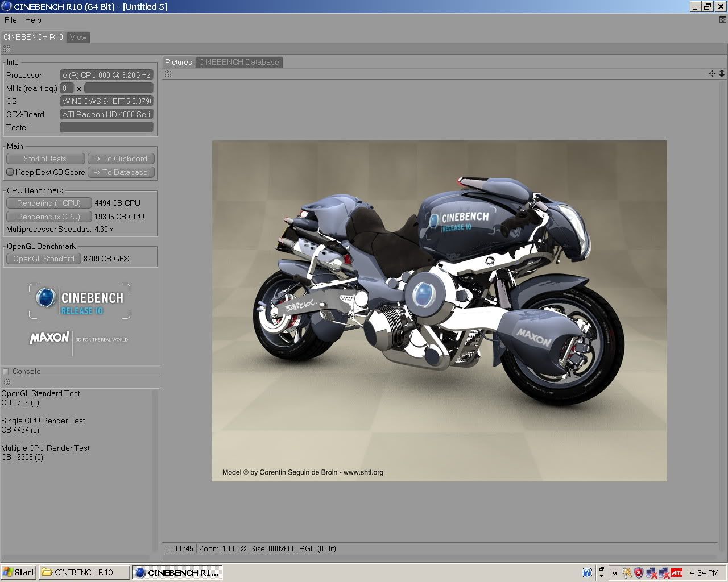Switch to the CINEBENCH Database tab

tap(239, 62)
